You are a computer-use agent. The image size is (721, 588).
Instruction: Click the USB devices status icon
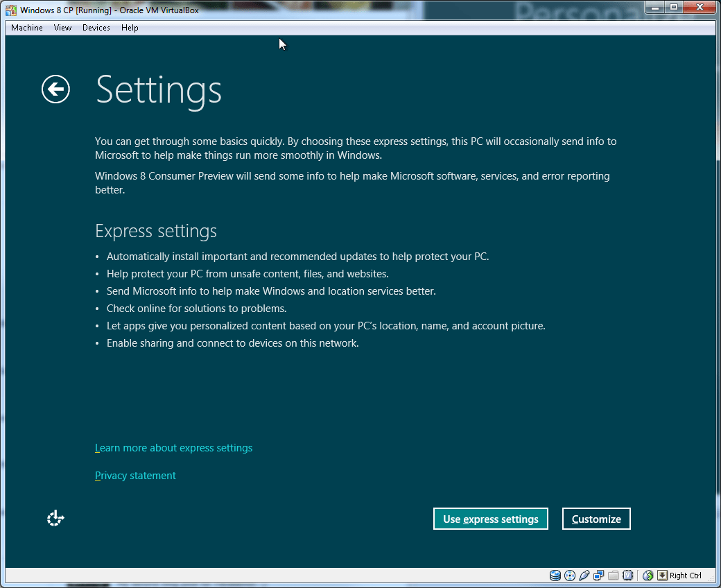coord(584,576)
